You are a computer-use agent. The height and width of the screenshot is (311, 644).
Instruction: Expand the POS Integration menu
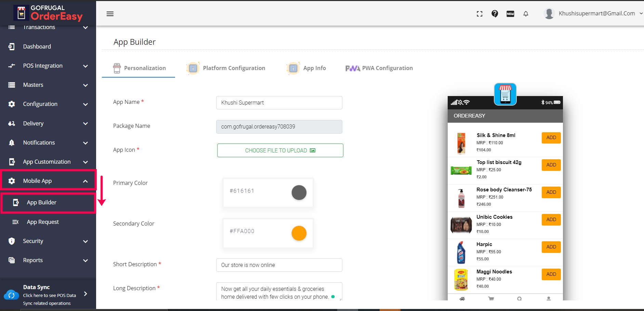pyautogui.click(x=48, y=66)
